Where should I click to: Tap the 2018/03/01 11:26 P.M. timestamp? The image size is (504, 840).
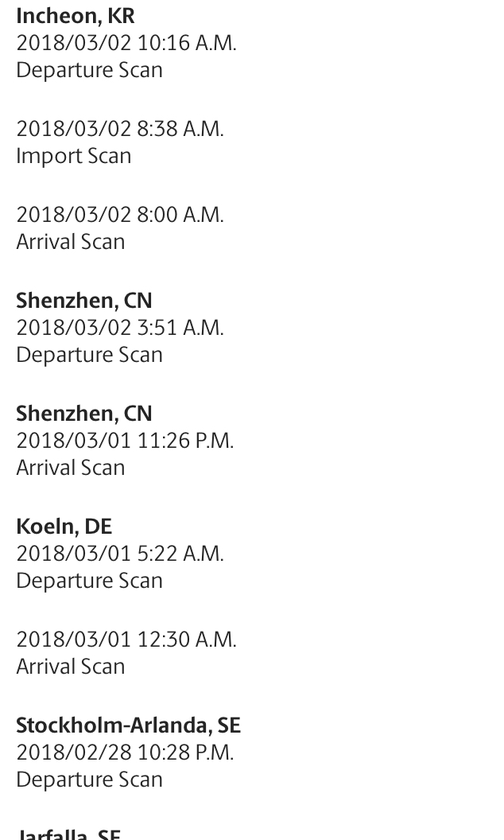point(125,441)
